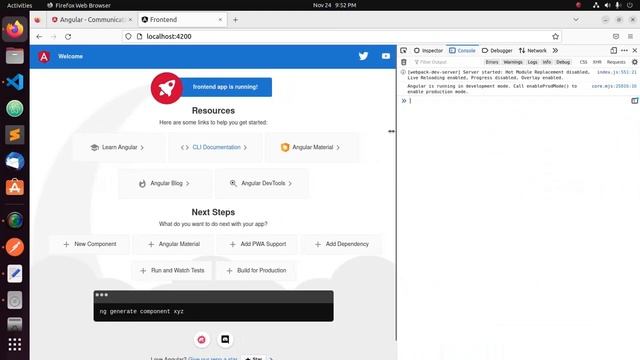The height and width of the screenshot is (360, 640).
Task: Select Add Dependency button
Action: pyautogui.click(x=342, y=244)
